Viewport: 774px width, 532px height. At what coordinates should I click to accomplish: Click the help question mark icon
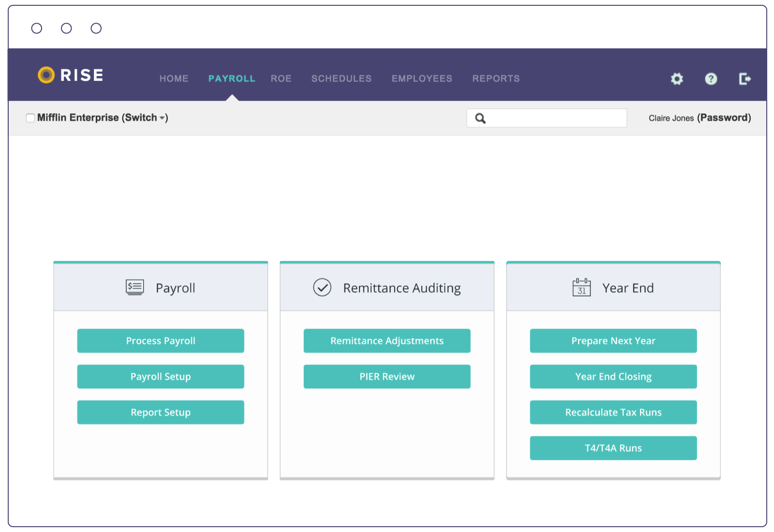pyautogui.click(x=710, y=78)
